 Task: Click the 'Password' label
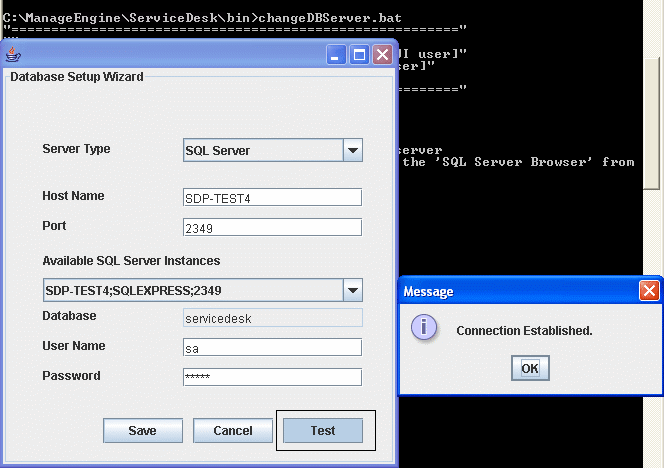pyautogui.click(x=71, y=376)
